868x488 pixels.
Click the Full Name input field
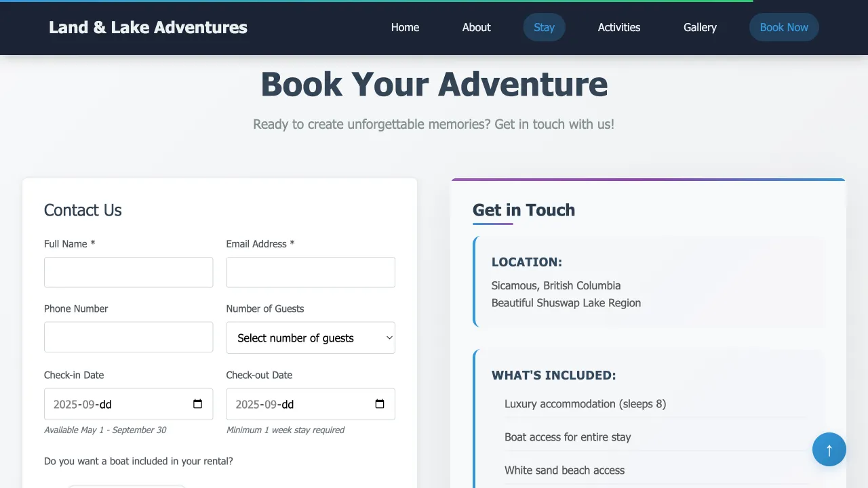[128, 272]
